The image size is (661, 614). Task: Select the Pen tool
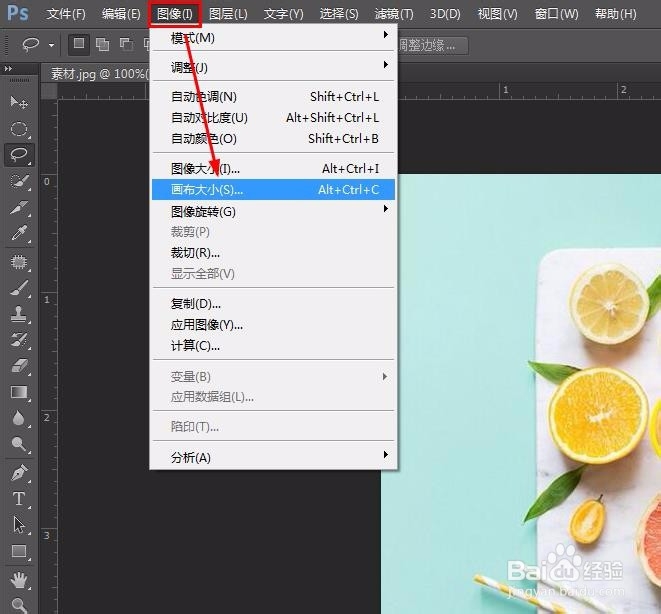[19, 473]
